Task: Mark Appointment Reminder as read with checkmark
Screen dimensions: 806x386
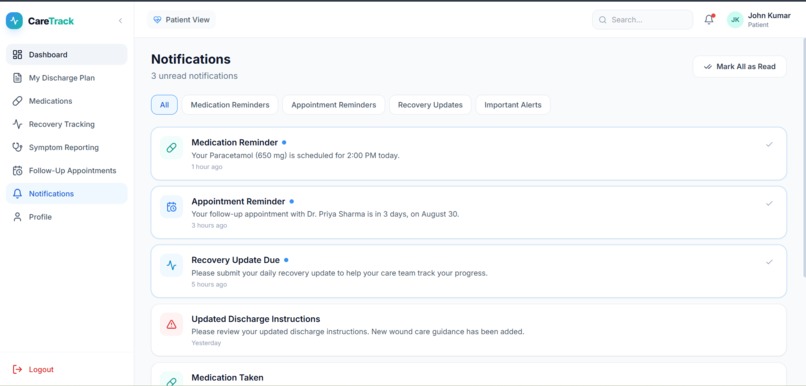Action: [769, 203]
